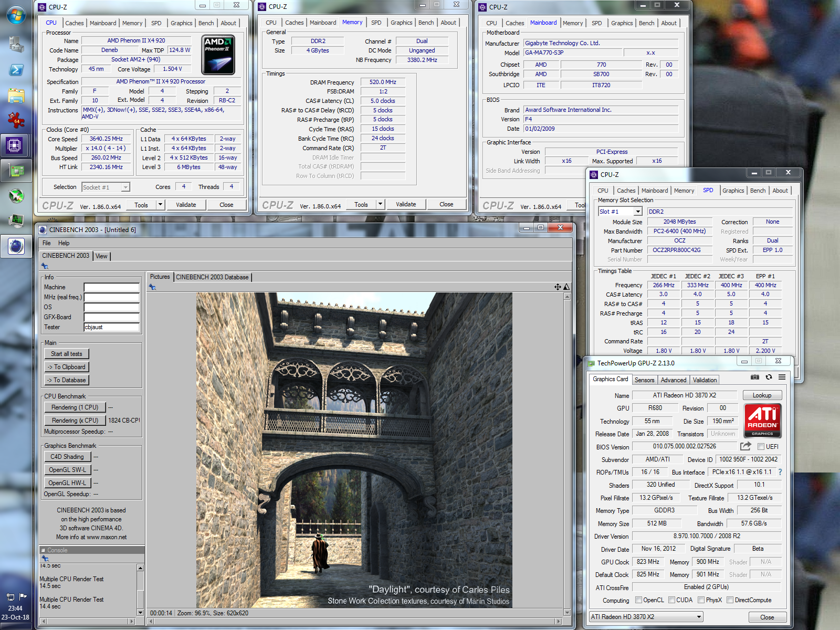Click the network tray icon beside the flag
The width and height of the screenshot is (840, 630).
tap(10, 596)
